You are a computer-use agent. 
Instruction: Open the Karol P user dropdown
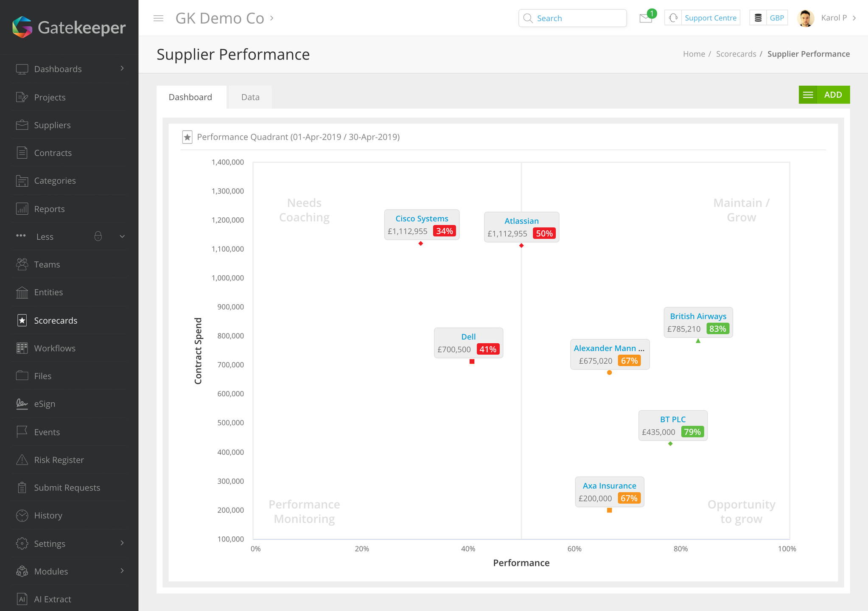coord(833,18)
